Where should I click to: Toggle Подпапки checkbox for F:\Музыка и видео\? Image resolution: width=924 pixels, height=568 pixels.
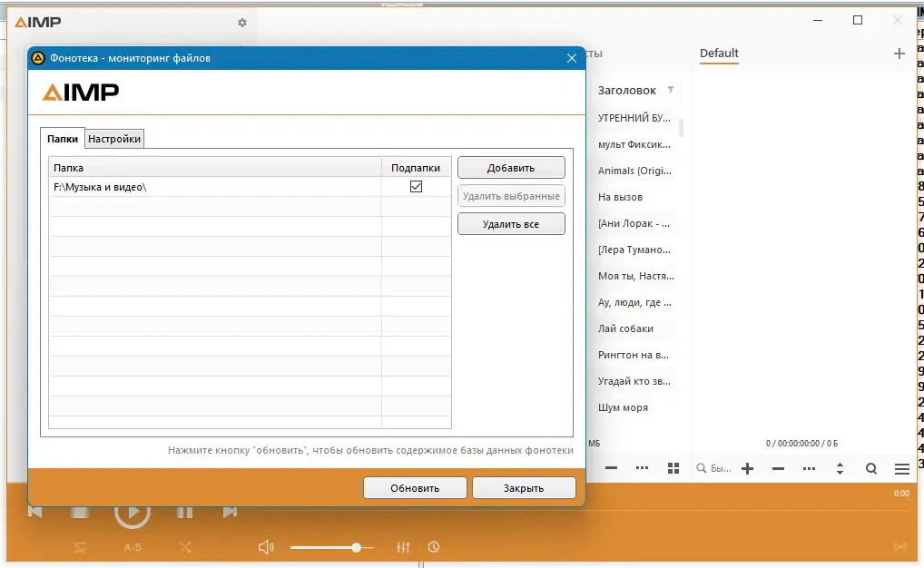416,187
